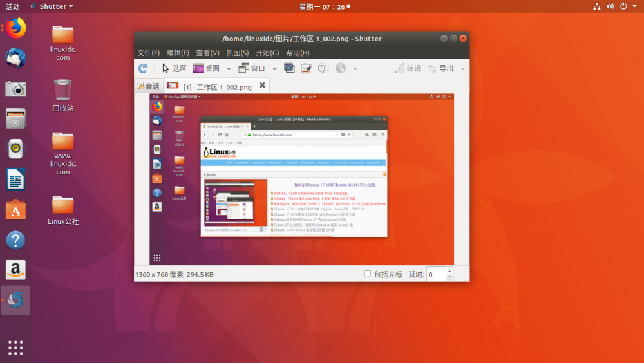The height and width of the screenshot is (363, 644).
Task: Launch Firefox from the dock
Action: click(x=15, y=28)
